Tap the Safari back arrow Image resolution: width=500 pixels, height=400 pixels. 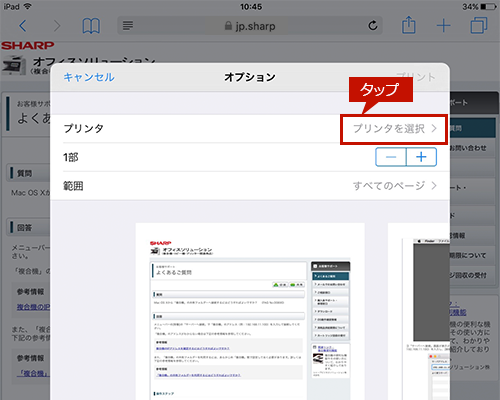pos(23,26)
